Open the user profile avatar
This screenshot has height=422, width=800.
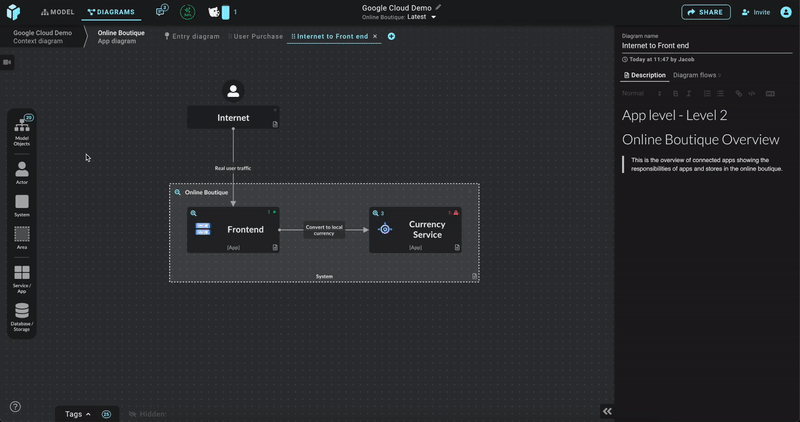(x=786, y=12)
